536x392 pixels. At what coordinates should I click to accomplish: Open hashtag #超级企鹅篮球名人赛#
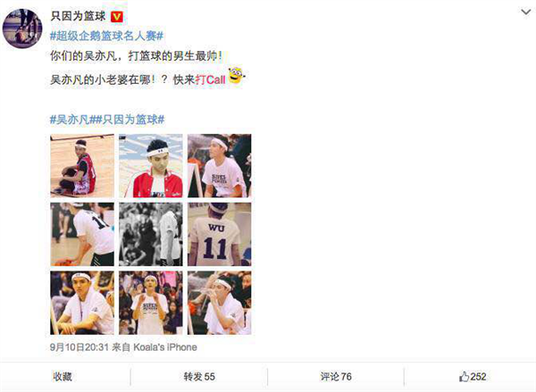click(106, 36)
